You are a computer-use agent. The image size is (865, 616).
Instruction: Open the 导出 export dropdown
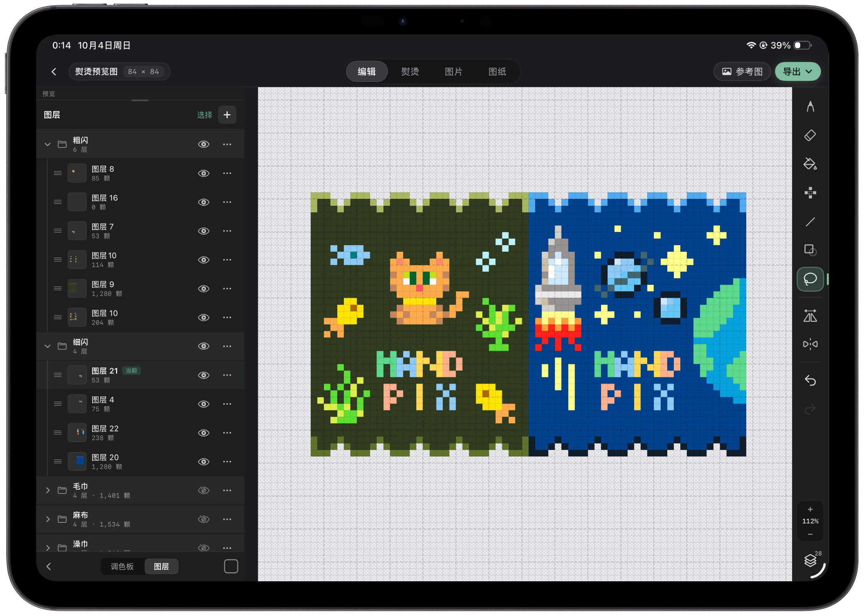(797, 72)
